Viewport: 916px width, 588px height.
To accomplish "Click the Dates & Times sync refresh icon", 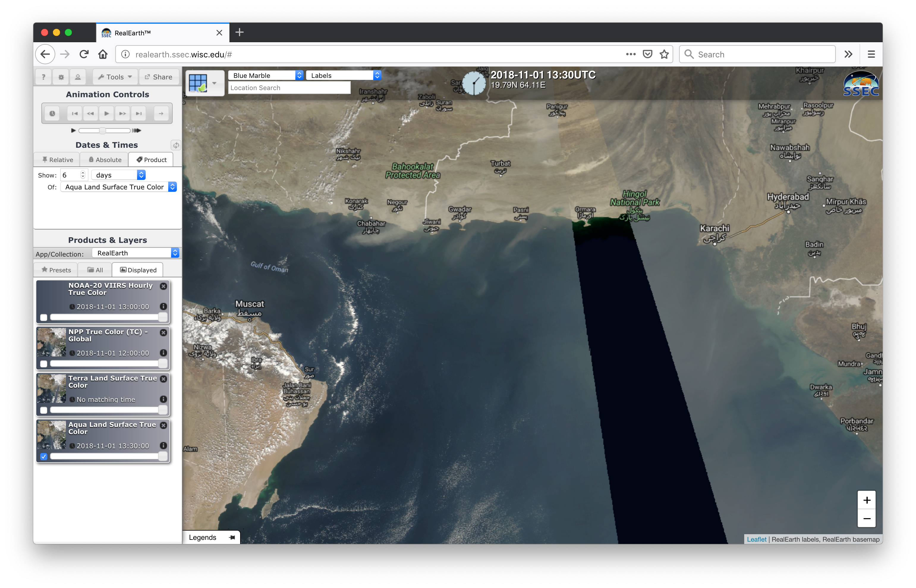I will (176, 145).
